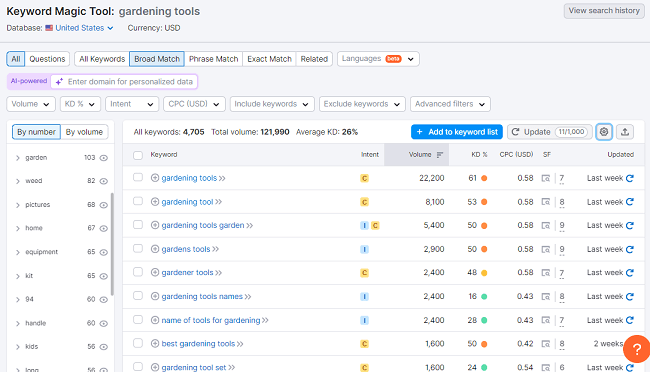Toggle eye icon for garden group
Image resolution: width=650 pixels, height=372 pixels.
(104, 158)
